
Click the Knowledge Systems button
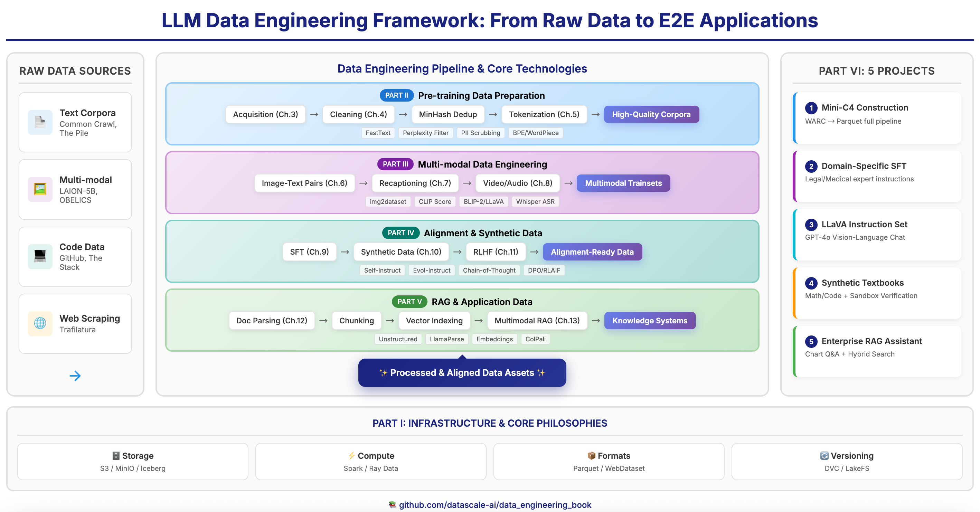649,321
